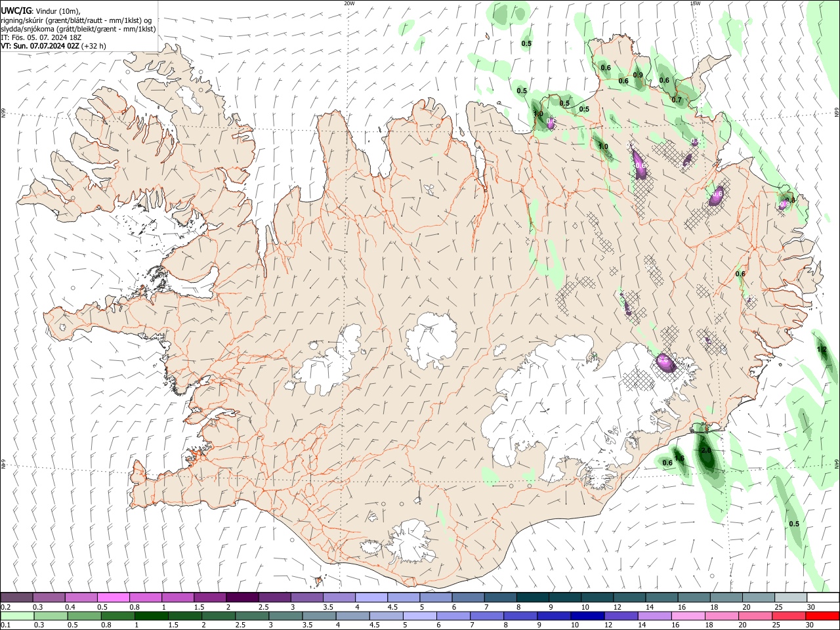840x630 pixels.
Task: Pick the light lavender snow swatch labeled 4
Action: (x=371, y=597)
